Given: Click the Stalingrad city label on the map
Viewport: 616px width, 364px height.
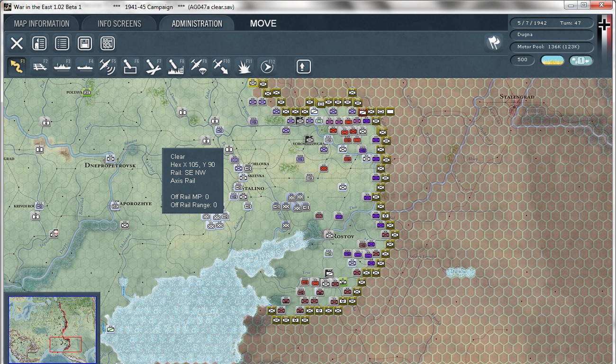Looking at the screenshot, I should click(x=517, y=97).
